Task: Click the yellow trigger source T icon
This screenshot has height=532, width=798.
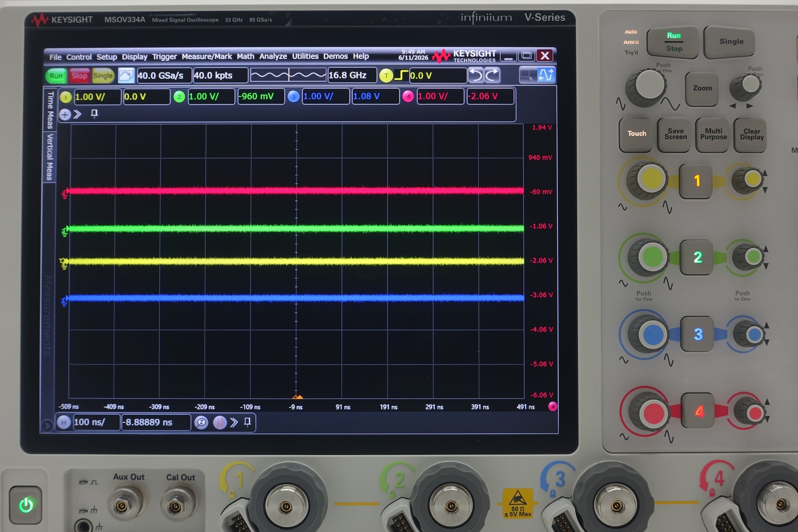Action: (386, 76)
